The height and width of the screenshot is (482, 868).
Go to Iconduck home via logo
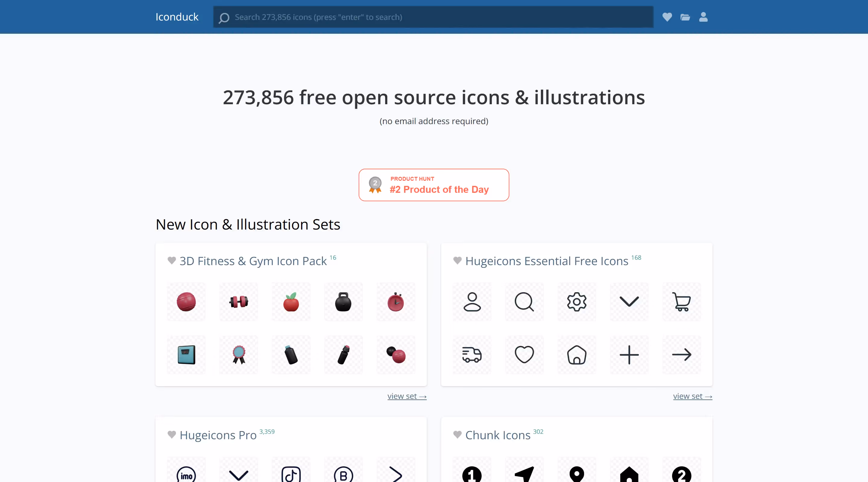click(x=177, y=17)
